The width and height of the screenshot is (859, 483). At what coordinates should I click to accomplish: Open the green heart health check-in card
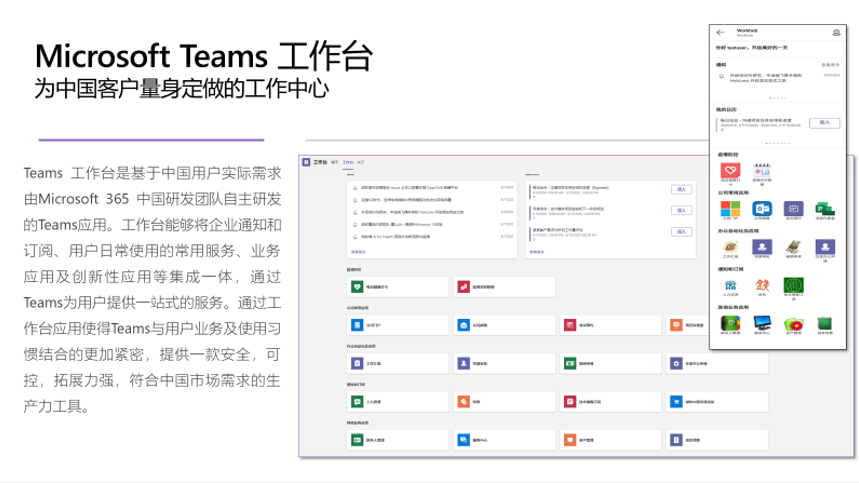[398, 287]
